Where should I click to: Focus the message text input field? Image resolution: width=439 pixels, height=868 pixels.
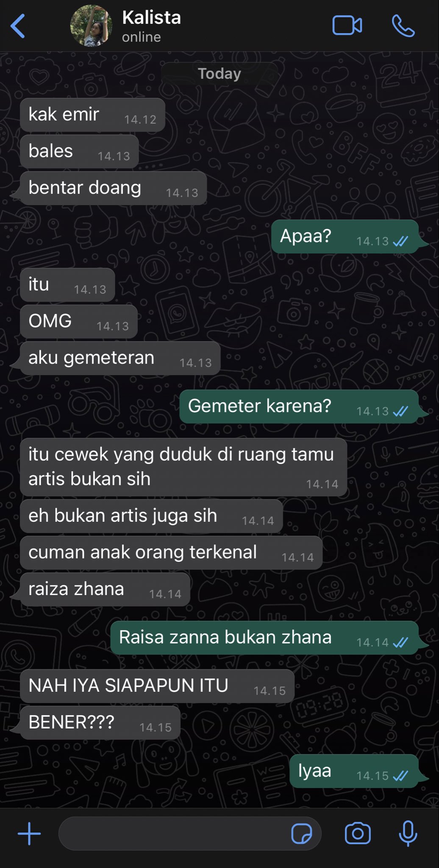174,833
